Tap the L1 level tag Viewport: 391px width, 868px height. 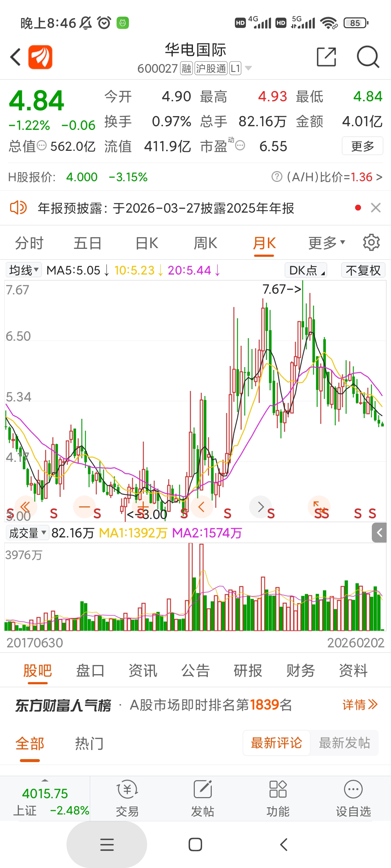tap(235, 68)
